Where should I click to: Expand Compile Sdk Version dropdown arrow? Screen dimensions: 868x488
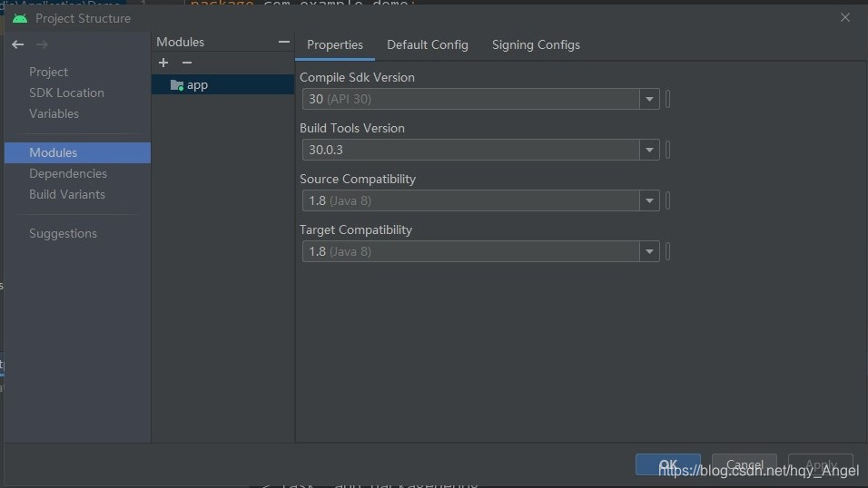click(x=649, y=100)
